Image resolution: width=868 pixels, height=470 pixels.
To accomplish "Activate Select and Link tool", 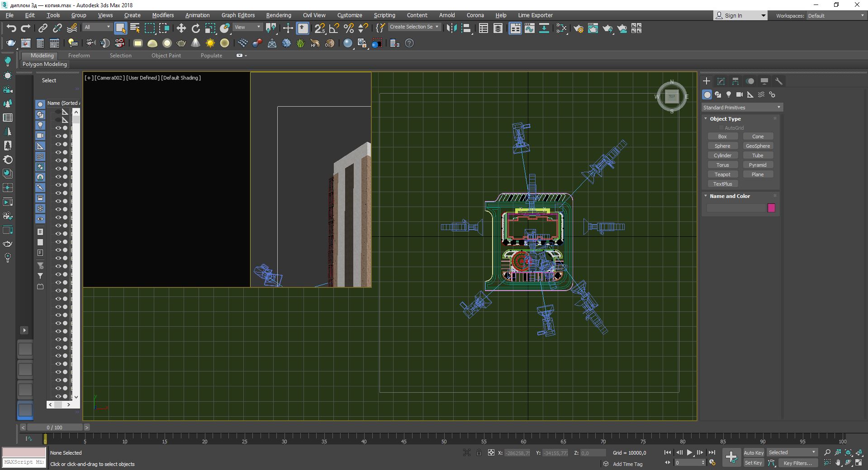I will [43, 28].
